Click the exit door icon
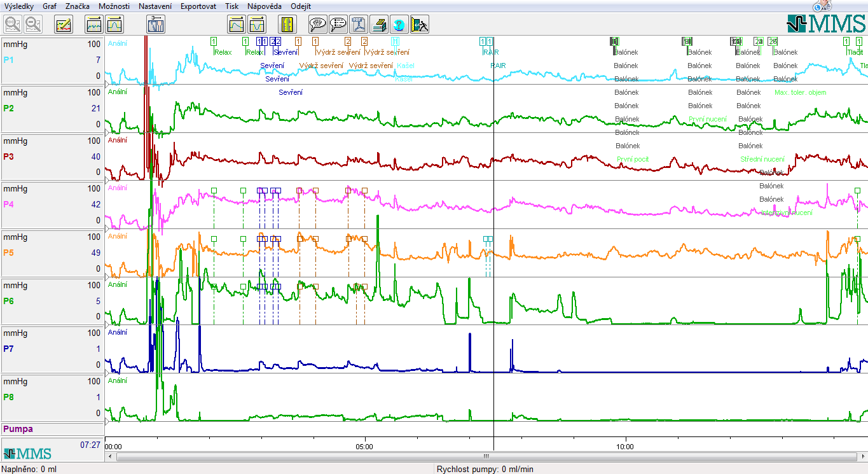Screen dimensions: 868x474 (420, 25)
